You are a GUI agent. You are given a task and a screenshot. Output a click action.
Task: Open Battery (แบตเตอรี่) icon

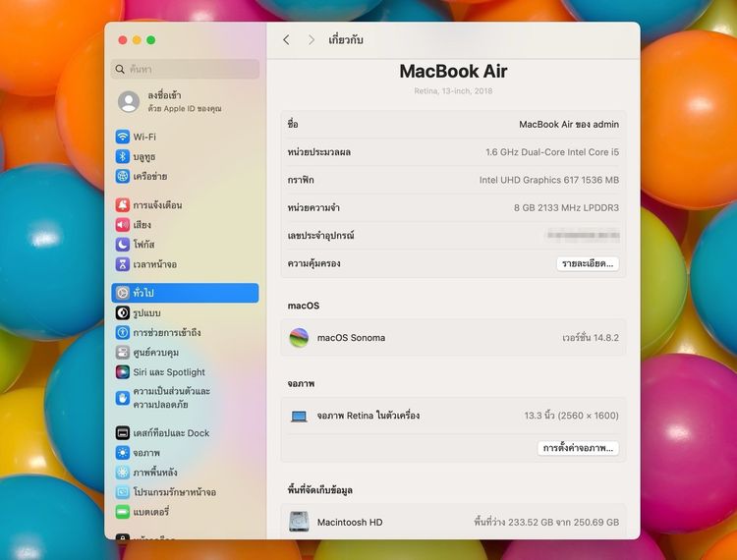pos(123,512)
